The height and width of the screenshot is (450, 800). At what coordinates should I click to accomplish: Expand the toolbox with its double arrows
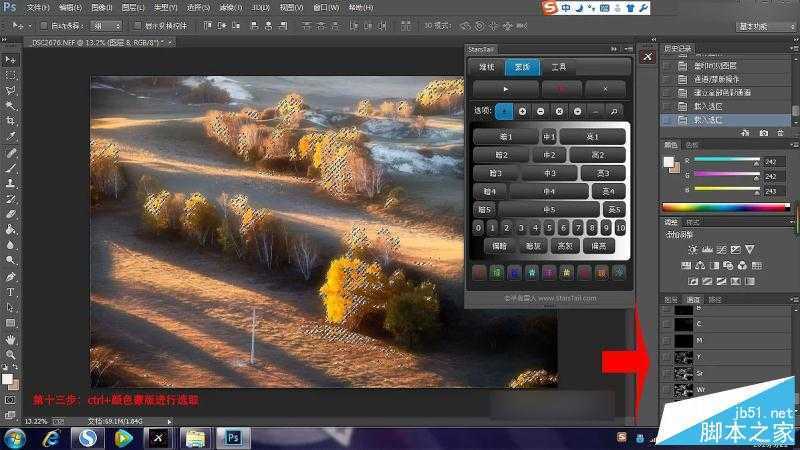coord(4,39)
